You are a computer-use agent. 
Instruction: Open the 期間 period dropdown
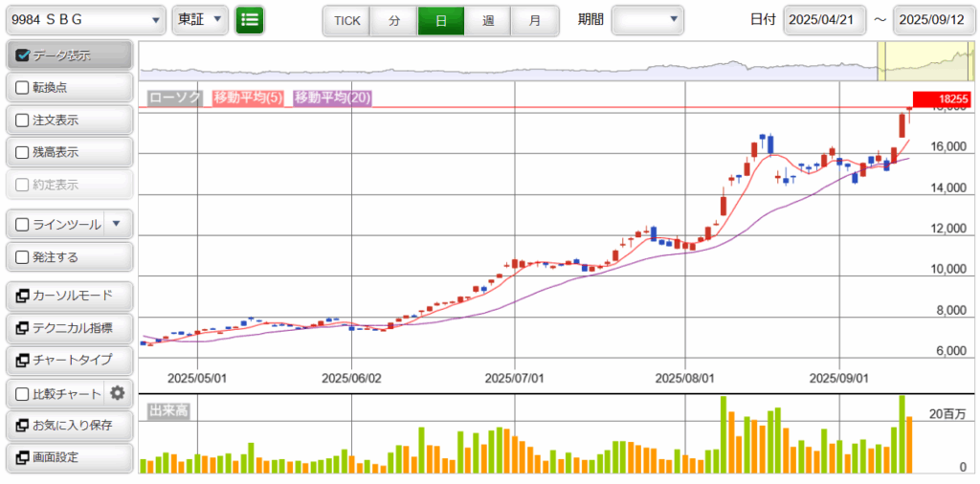648,20
